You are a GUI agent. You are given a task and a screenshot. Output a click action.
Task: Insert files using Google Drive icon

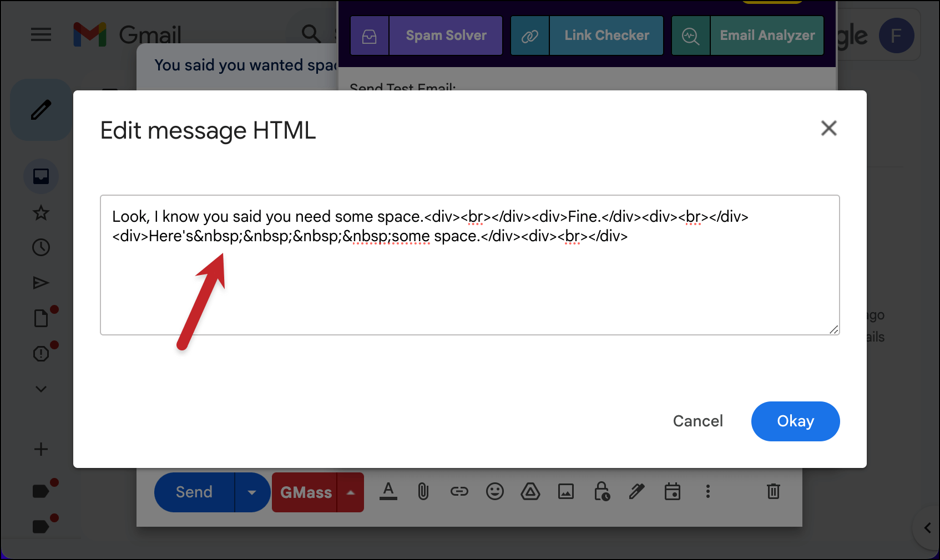pos(530,491)
